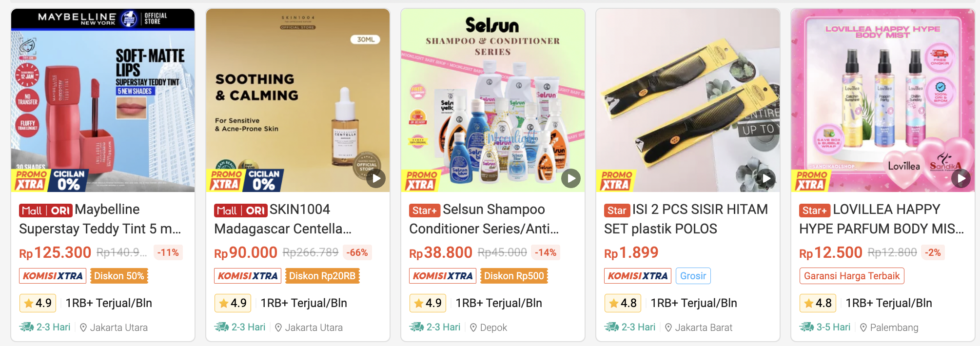Click the 4.8 star rating on comb listing

623,303
